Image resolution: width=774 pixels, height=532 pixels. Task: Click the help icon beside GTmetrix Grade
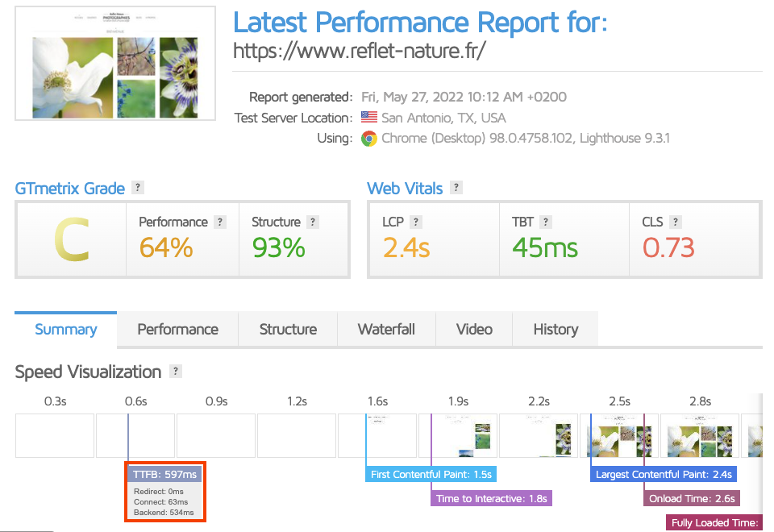pyautogui.click(x=138, y=188)
